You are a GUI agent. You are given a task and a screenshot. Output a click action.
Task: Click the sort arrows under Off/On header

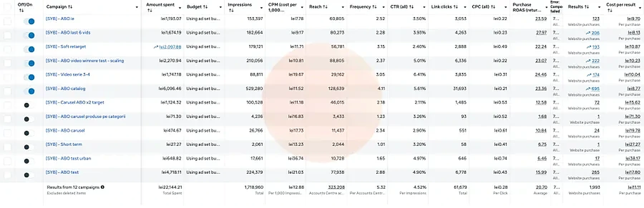[21, 10]
